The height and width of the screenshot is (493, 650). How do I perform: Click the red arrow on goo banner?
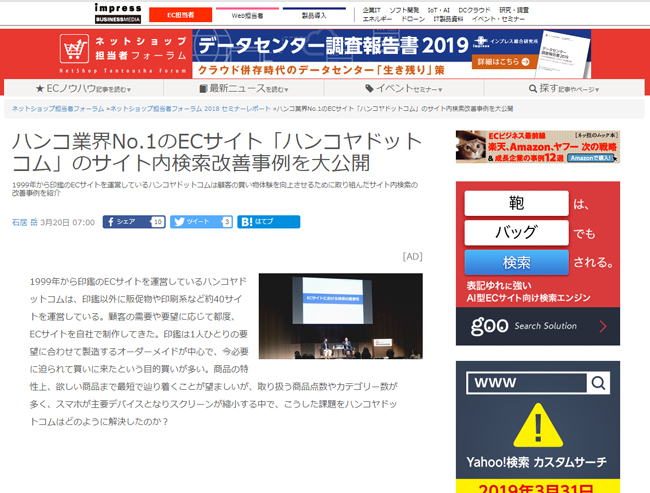(603, 326)
